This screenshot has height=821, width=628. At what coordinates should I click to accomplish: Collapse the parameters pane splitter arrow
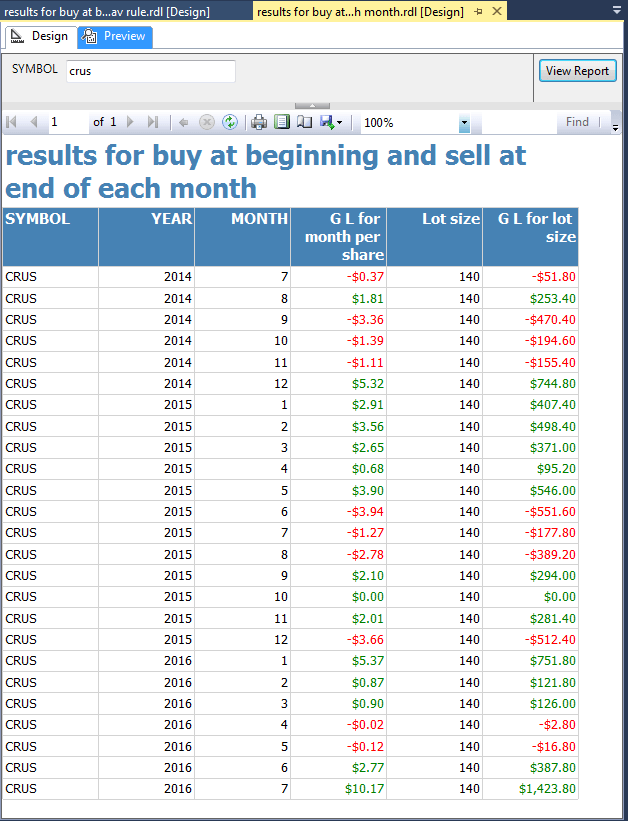(x=313, y=105)
